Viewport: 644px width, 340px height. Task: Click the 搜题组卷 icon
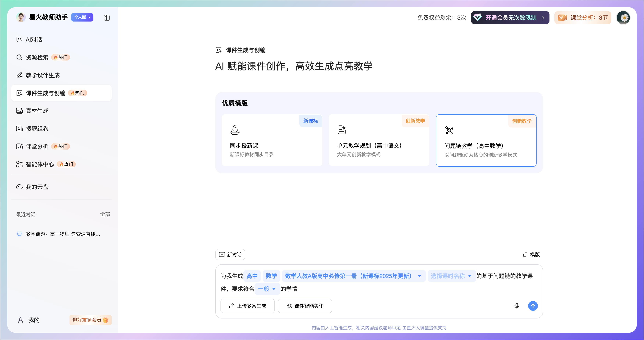[x=19, y=129]
